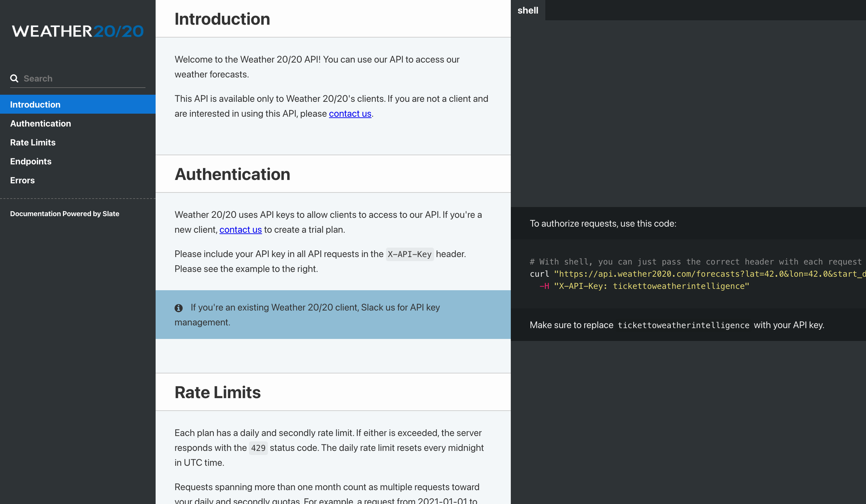866x504 pixels.
Task: Follow contact us link in Authentication
Action: (x=241, y=229)
